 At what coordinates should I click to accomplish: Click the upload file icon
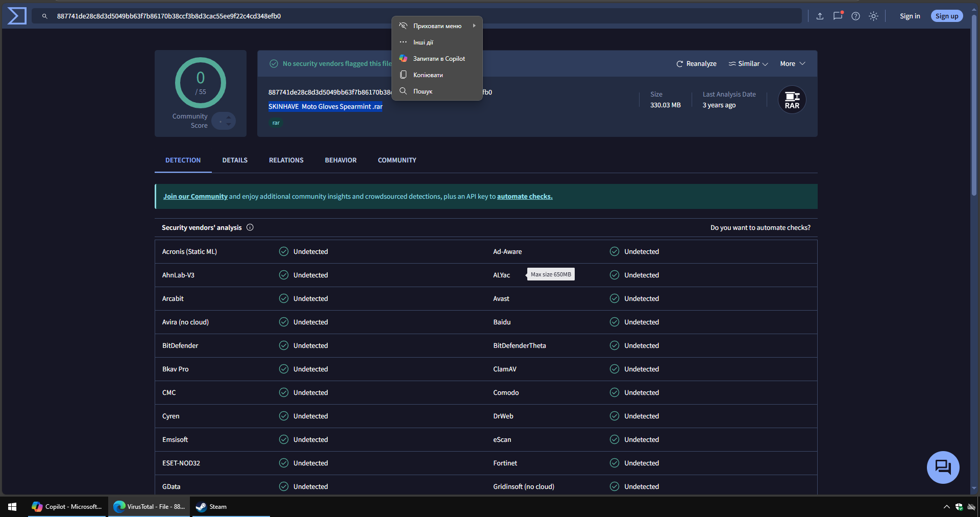tap(820, 16)
